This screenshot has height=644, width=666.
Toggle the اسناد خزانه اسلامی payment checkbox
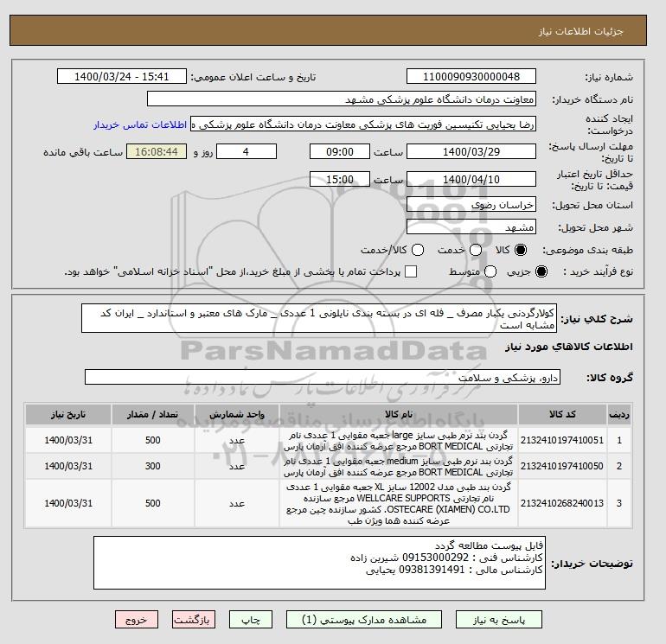click(411, 271)
